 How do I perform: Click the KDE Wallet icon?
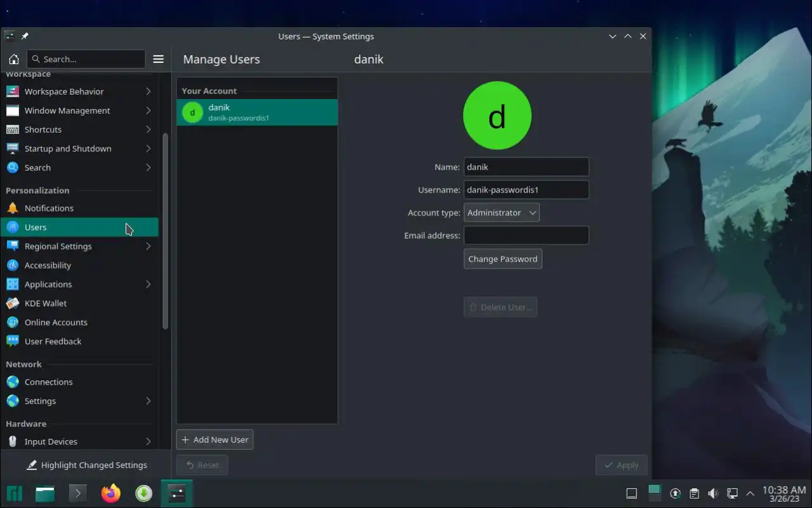(13, 304)
